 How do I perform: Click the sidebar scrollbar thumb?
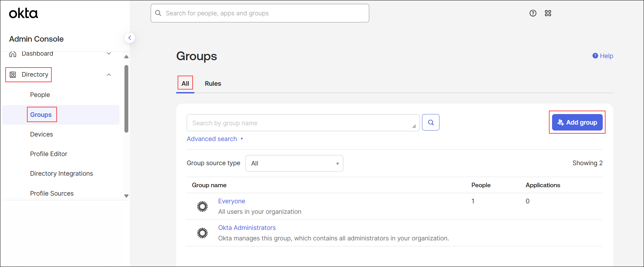(x=126, y=99)
